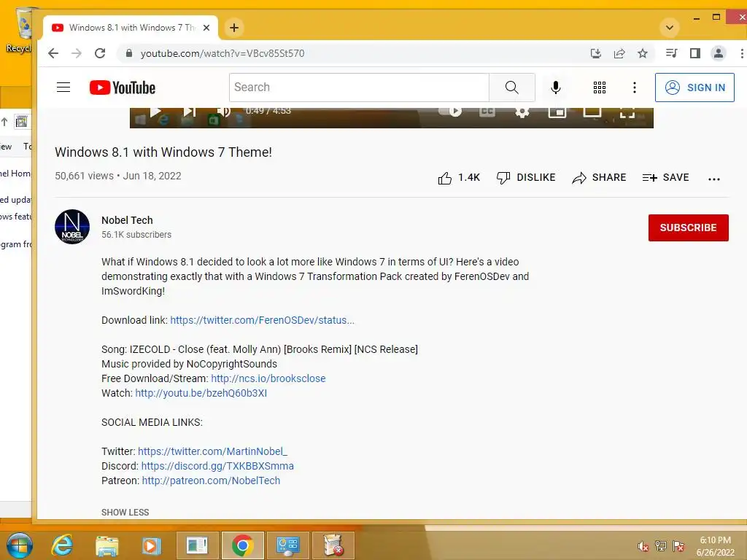Expand the tab search dropdown
The width and height of the screenshot is (747, 560).
coord(670,28)
